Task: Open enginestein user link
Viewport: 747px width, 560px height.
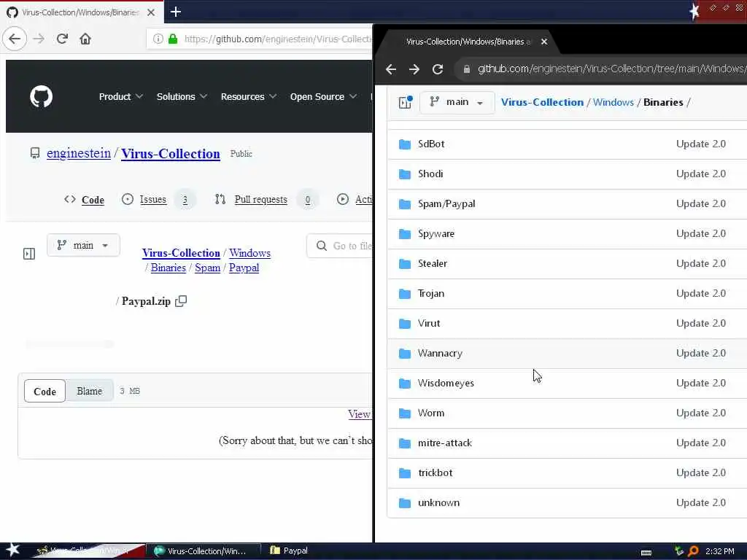Action: coord(79,154)
